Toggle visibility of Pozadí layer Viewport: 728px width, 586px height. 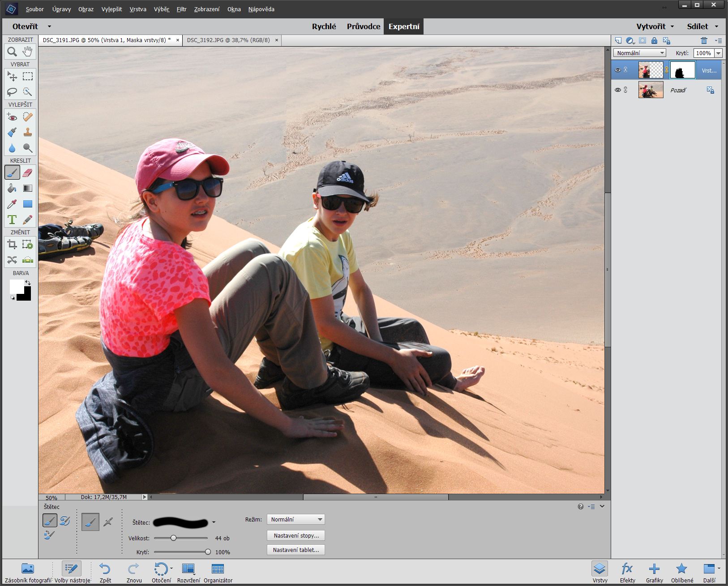(618, 90)
